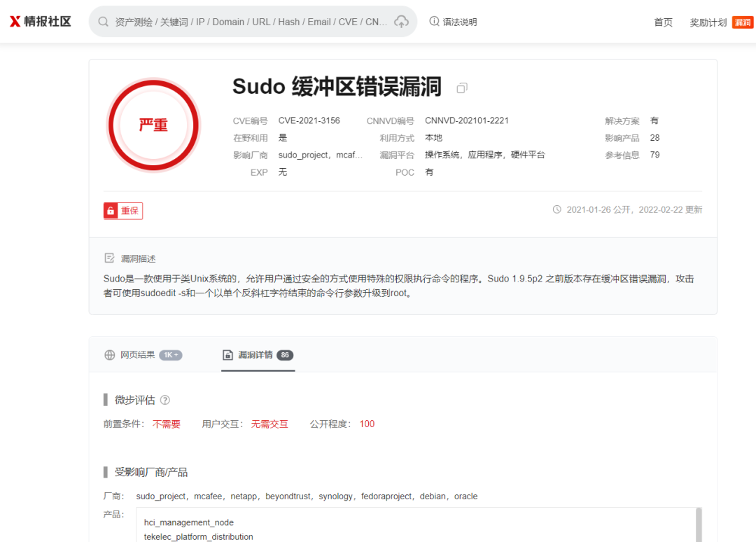This screenshot has height=542, width=756.
Task: Click the product list scrollbar
Action: tap(699, 524)
